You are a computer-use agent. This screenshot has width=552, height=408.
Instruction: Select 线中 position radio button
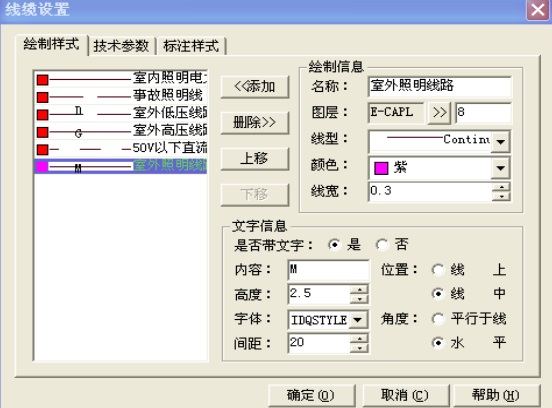click(438, 294)
